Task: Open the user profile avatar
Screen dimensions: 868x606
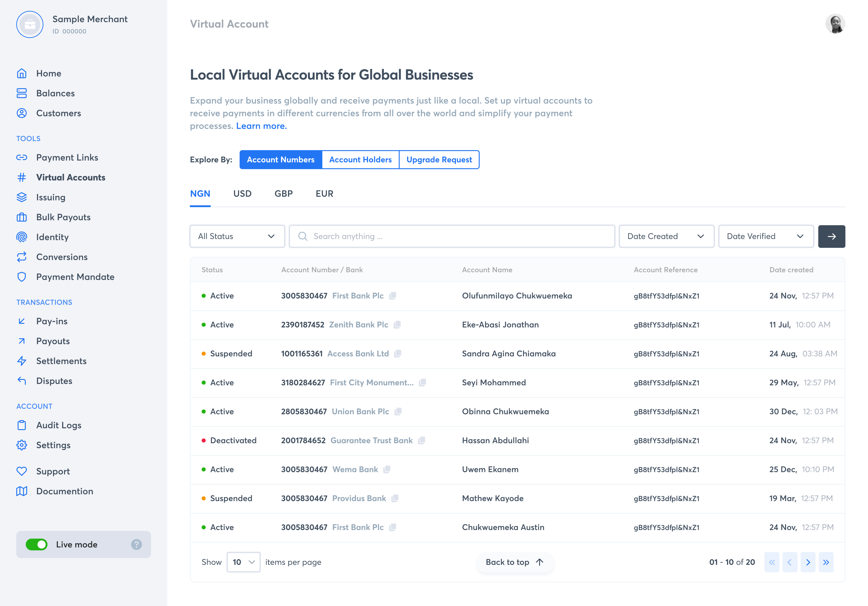Action: pyautogui.click(x=835, y=24)
